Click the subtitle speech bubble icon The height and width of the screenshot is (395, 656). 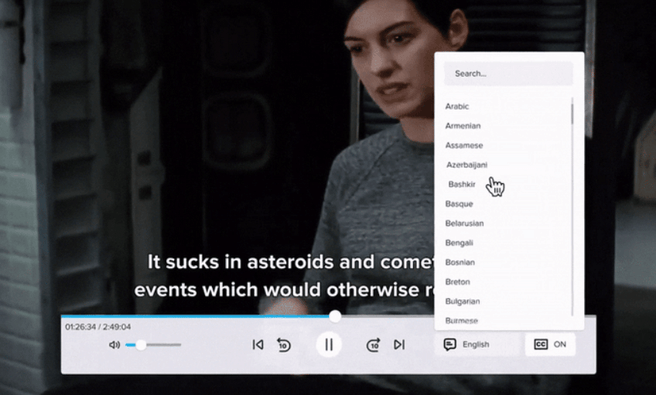(450, 344)
